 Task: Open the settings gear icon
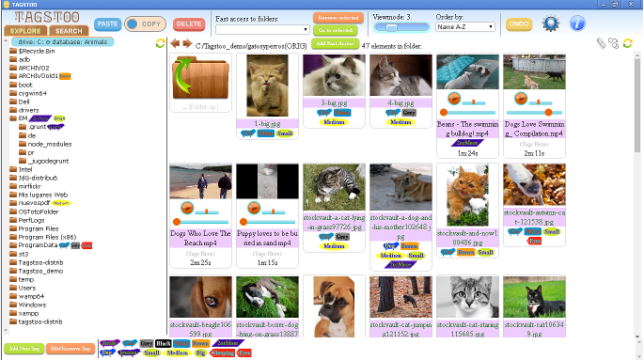550,23
